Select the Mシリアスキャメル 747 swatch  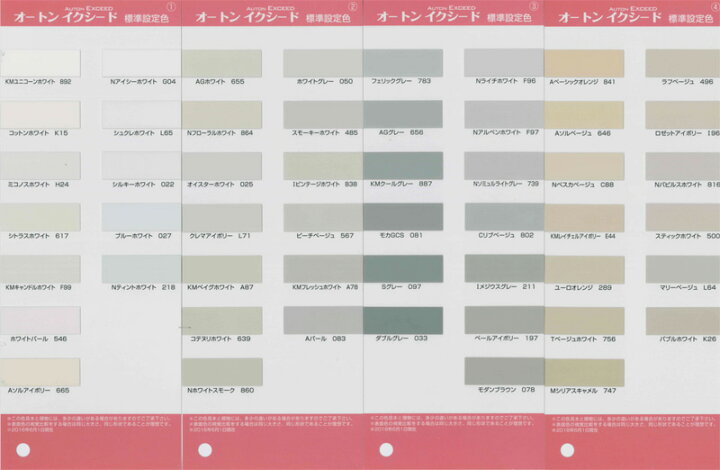[x=585, y=372]
